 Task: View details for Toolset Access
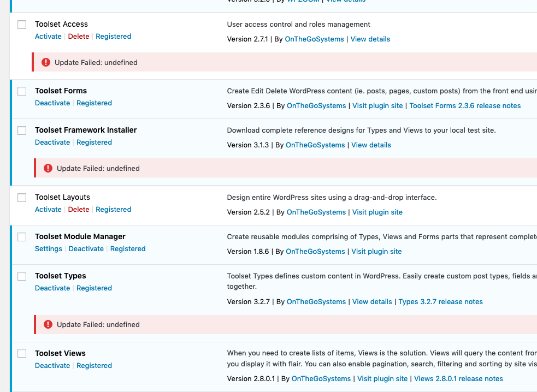370,39
